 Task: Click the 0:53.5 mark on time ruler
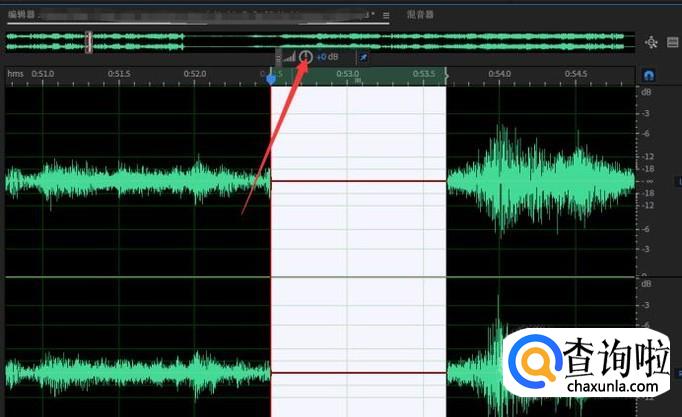tap(424, 74)
